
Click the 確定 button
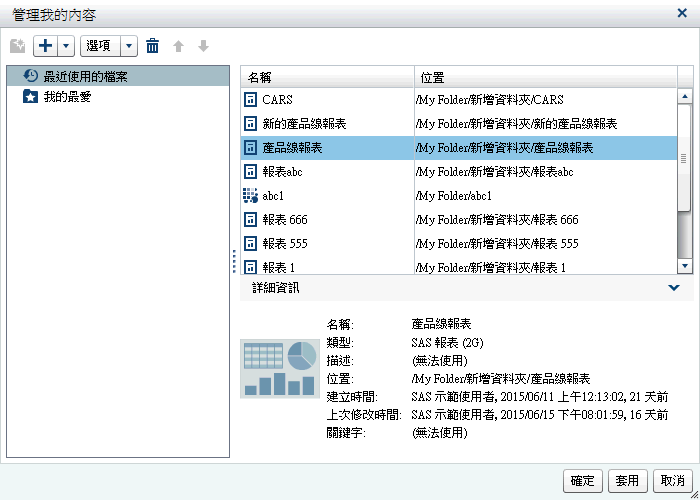tap(582, 480)
